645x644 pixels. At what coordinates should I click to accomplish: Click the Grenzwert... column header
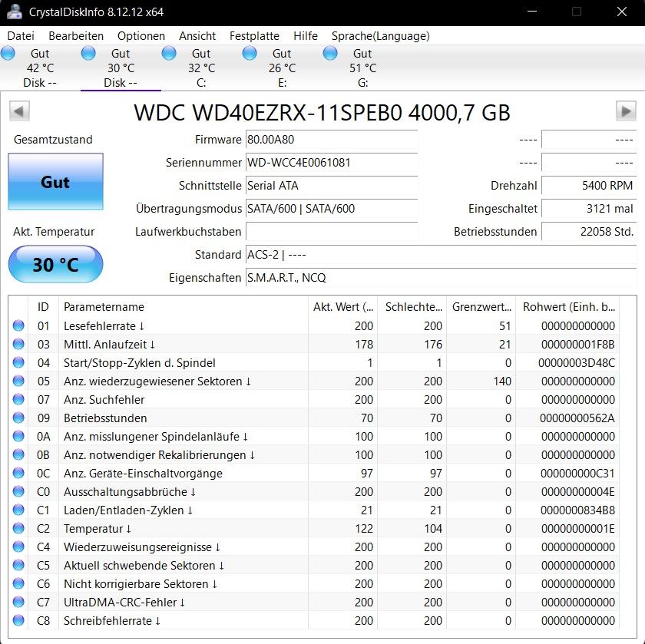click(481, 307)
